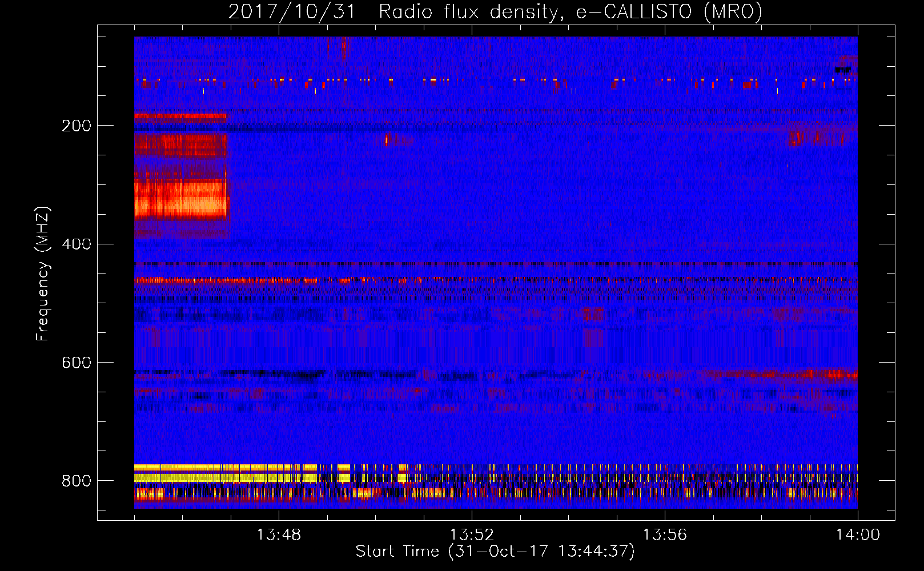Click the 400 frequency tick label
This screenshot has width=924, height=571.
(x=77, y=244)
